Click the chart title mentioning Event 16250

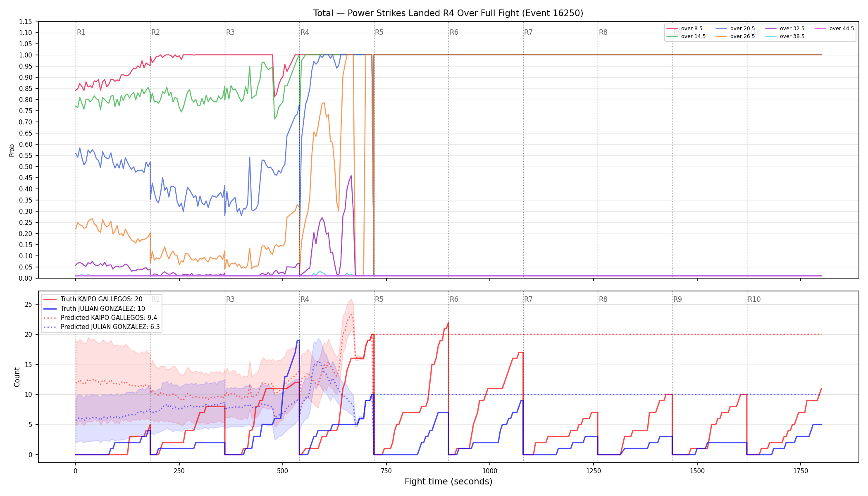(x=448, y=13)
